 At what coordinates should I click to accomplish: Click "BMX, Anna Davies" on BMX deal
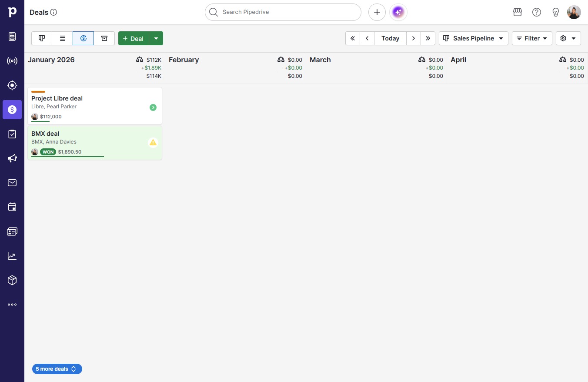54,142
